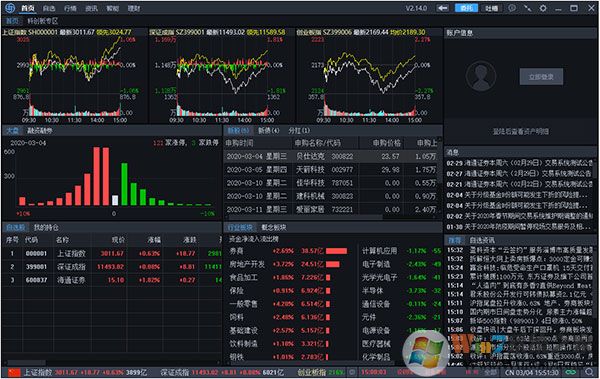Image resolution: width=600 pixels, height=379 pixels.
Task: Open the message bubble icon in title bar
Action: tap(512, 8)
